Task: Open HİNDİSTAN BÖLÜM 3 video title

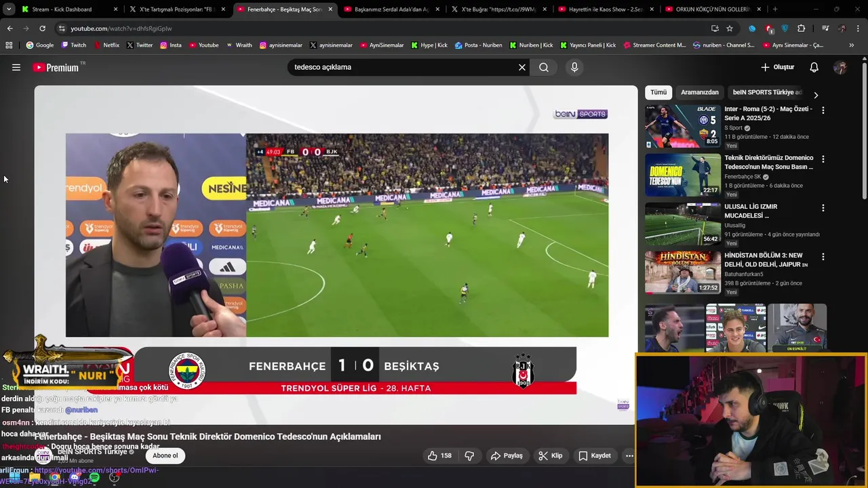Action: (766, 260)
